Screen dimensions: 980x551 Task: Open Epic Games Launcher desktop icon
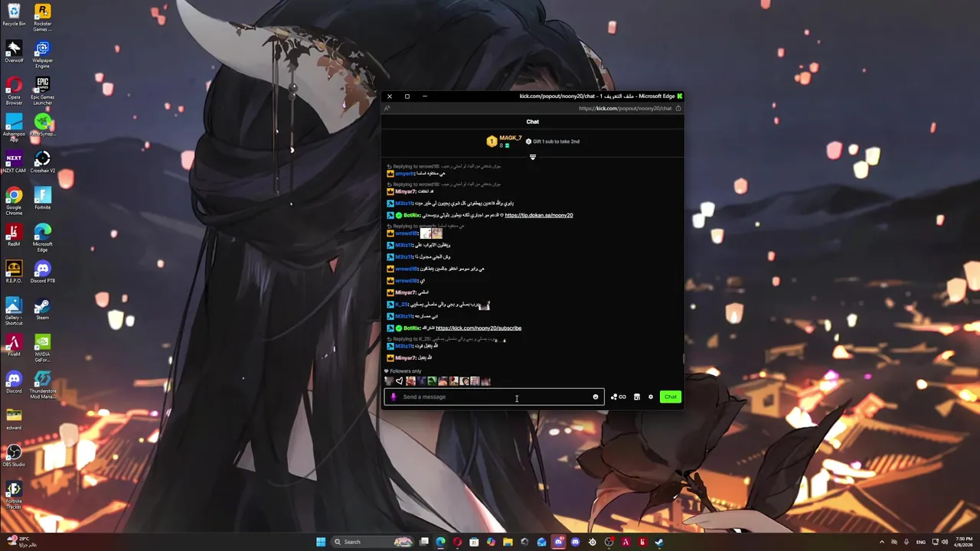pos(42,91)
